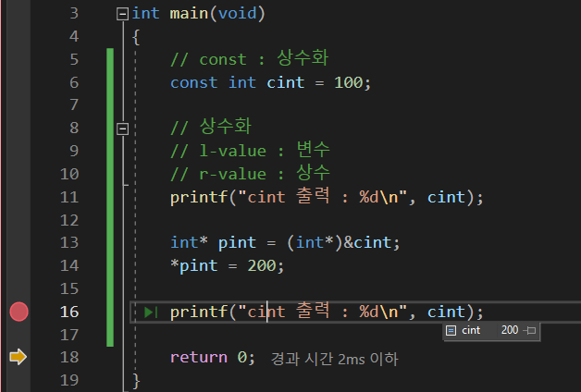Screen dimensions: 581x392
Task: Click the 'cint' argument on line 16
Action: (x=446, y=312)
